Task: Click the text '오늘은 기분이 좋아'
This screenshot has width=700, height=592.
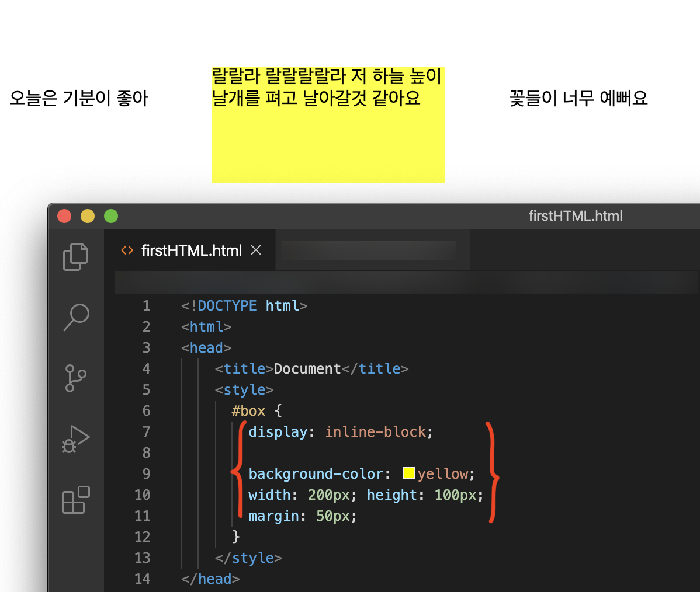Action: (79, 98)
